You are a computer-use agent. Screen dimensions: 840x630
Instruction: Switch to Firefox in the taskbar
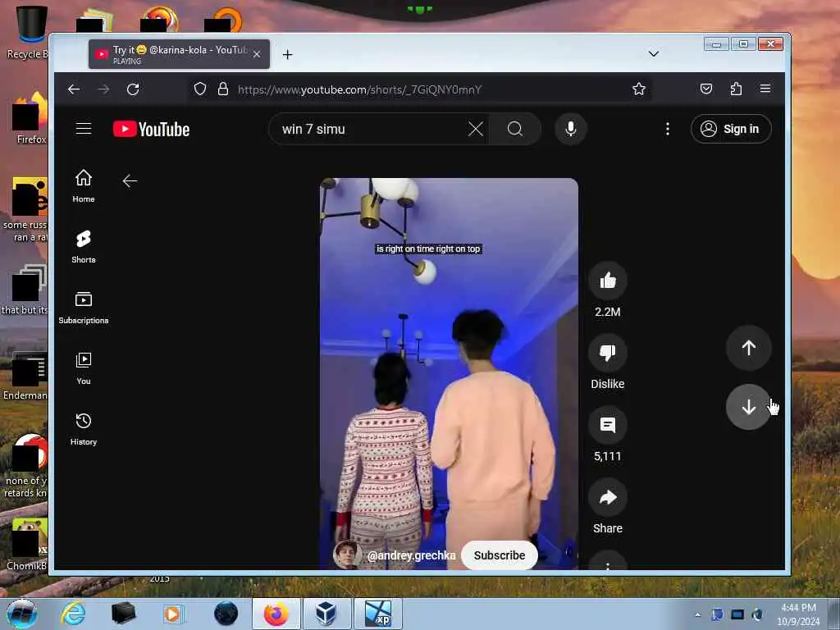276,614
